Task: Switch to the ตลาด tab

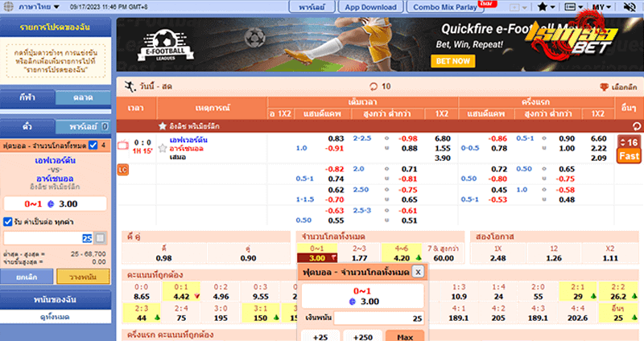Action: (x=83, y=97)
